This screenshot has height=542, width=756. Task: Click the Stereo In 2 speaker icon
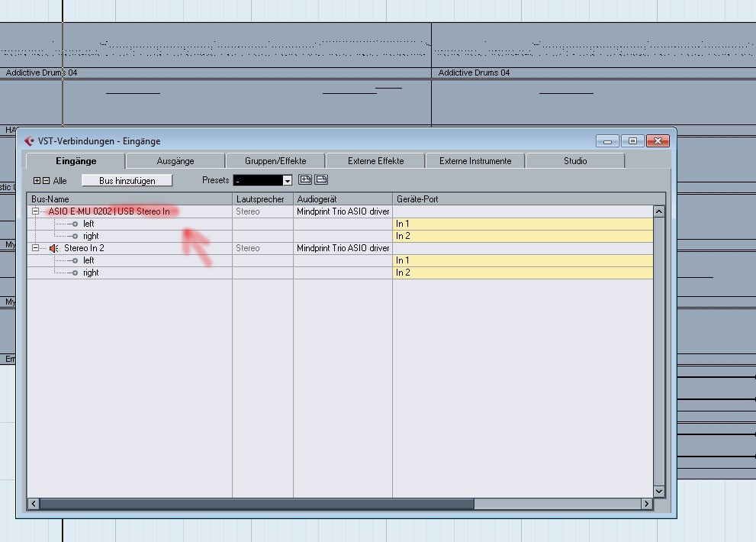pos(54,248)
